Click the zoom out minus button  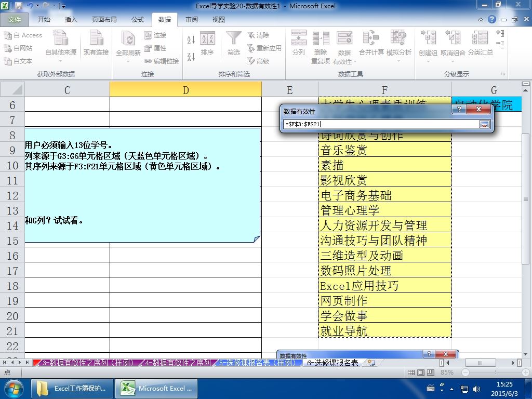pyautogui.click(x=465, y=372)
